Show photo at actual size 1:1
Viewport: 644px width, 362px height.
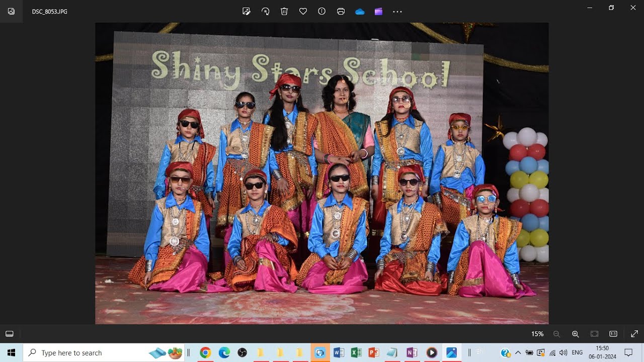coord(613,334)
